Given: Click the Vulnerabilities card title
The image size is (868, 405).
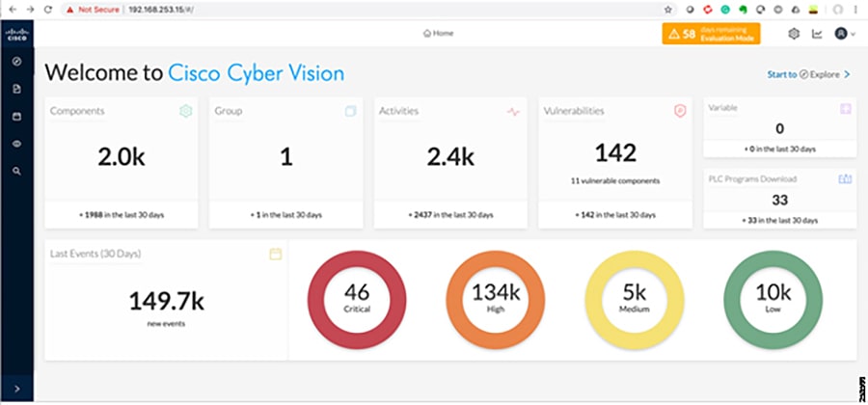Looking at the screenshot, I should point(574,111).
